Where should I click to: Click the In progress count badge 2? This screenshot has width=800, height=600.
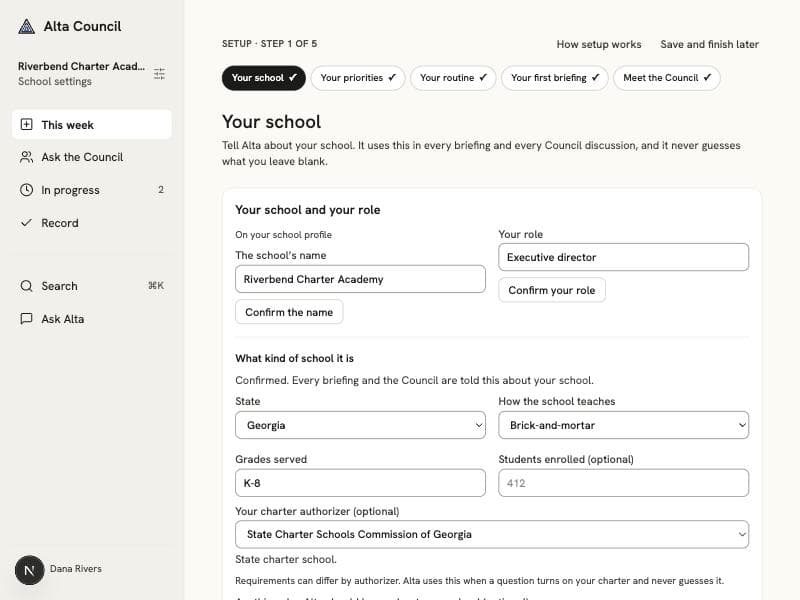click(161, 190)
